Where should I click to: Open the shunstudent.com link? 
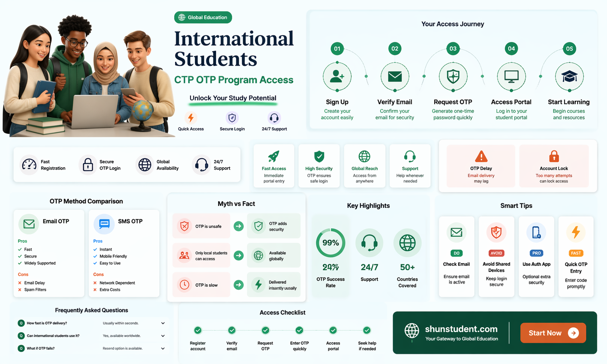461,329
